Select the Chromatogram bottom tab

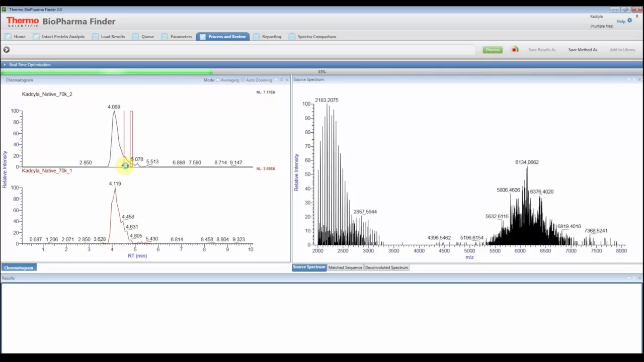click(19, 267)
